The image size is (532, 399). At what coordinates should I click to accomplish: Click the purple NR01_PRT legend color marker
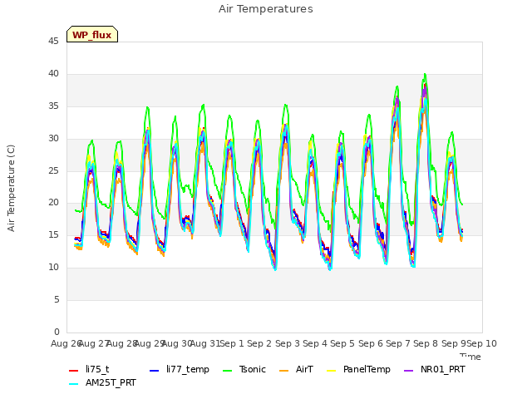coord(408,371)
